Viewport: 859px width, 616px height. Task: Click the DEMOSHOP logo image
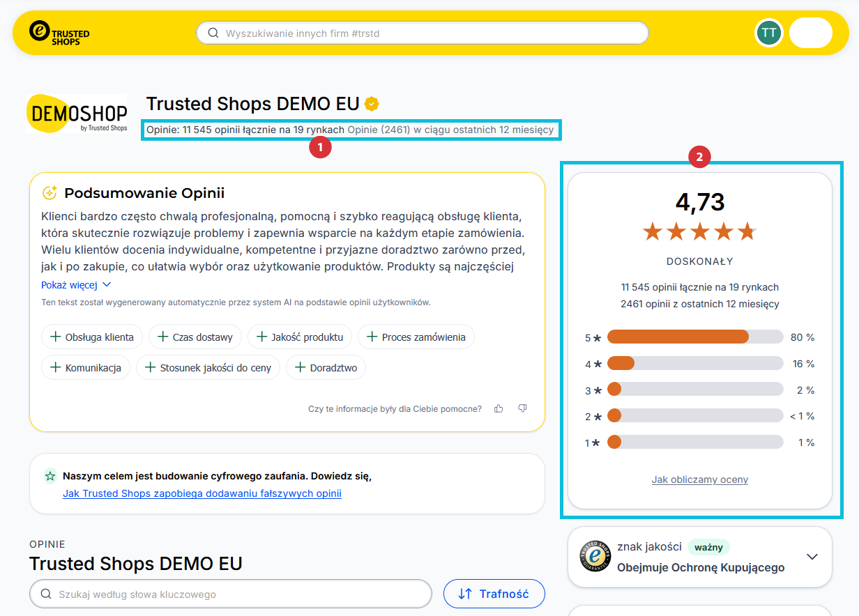click(x=77, y=114)
